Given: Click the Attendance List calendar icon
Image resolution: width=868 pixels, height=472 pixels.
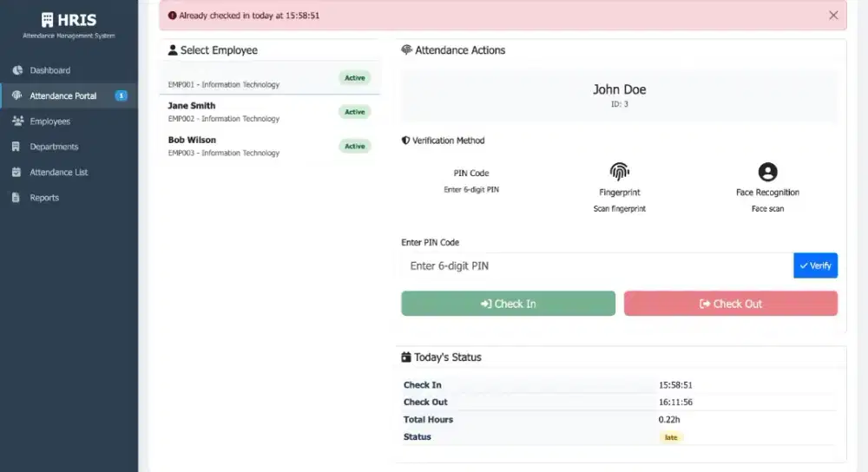Looking at the screenshot, I should pos(16,172).
